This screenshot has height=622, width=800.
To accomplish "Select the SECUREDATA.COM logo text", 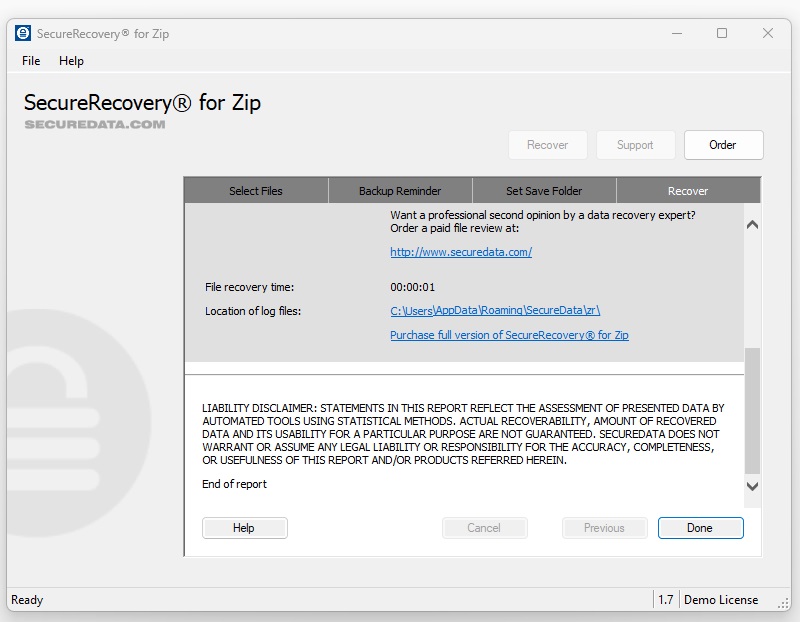I will 95,125.
